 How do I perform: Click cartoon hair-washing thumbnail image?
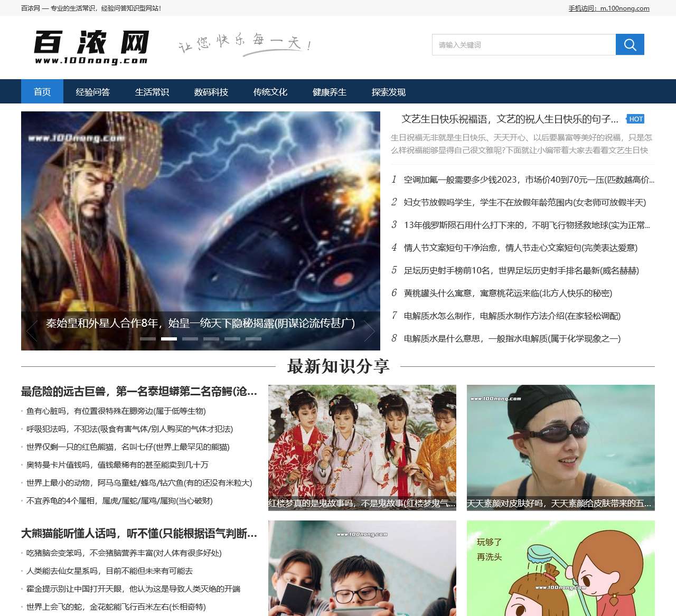[x=561, y=568]
